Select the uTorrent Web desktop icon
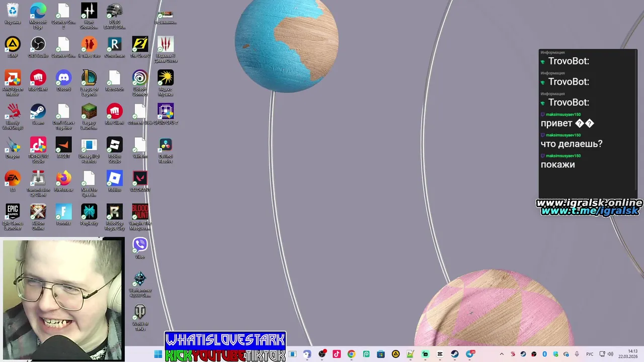This screenshot has width=644, height=362. tap(140, 114)
